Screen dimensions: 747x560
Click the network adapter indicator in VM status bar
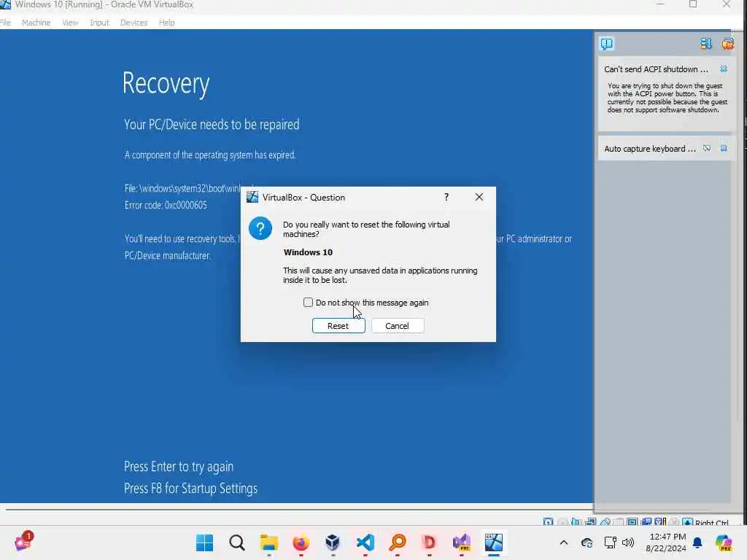point(591,522)
